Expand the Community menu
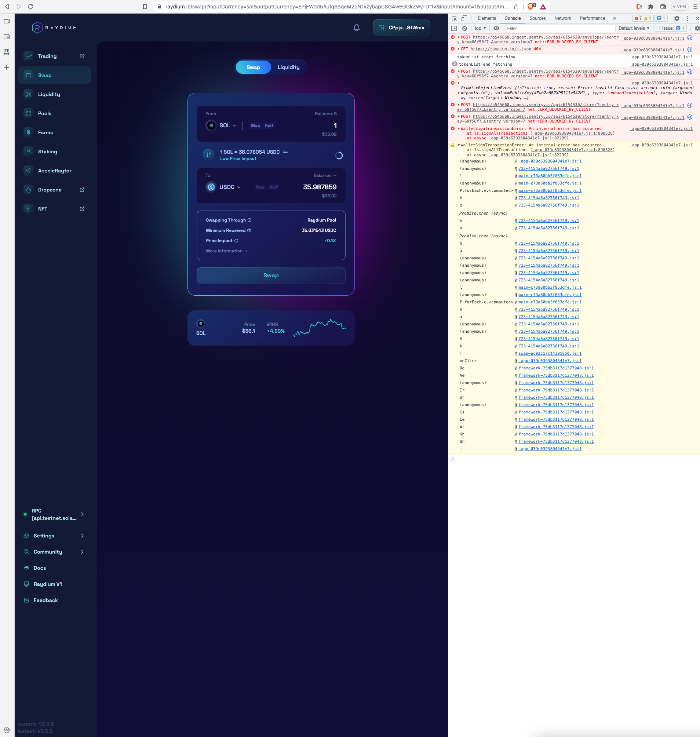This screenshot has height=737, width=700. coord(54,551)
